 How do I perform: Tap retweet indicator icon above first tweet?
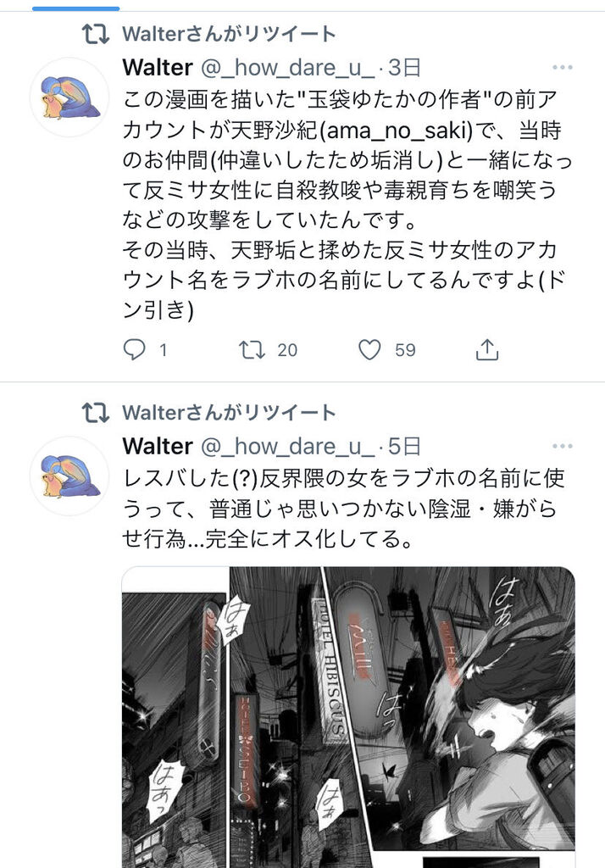[96, 34]
